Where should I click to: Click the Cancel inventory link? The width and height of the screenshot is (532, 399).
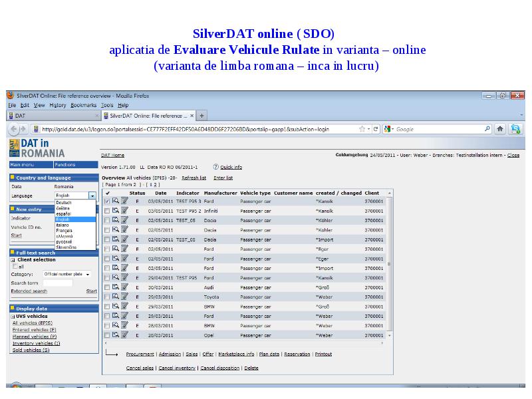(x=177, y=368)
